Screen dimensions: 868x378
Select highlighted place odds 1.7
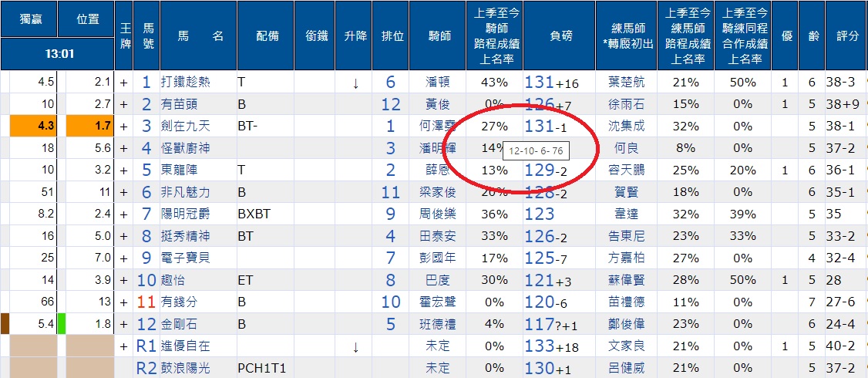pyautogui.click(x=89, y=126)
